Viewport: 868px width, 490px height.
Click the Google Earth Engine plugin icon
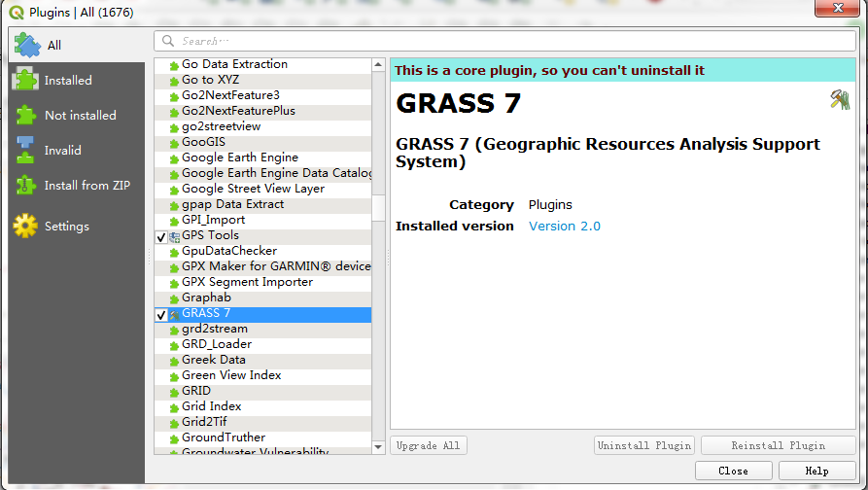(x=174, y=159)
